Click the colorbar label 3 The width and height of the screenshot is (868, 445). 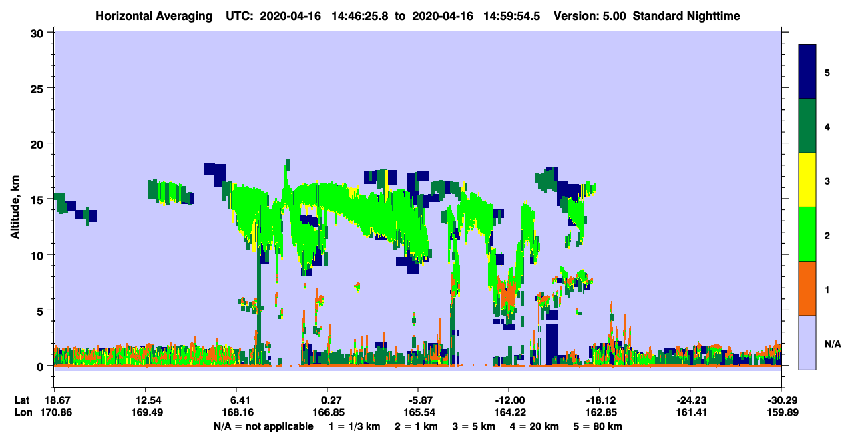click(827, 181)
